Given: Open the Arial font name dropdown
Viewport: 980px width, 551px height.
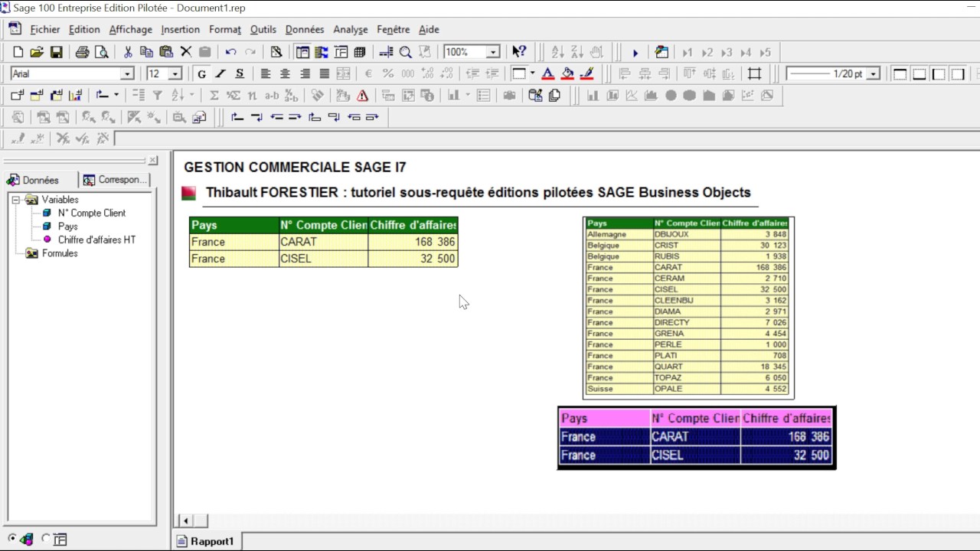Looking at the screenshot, I should (x=127, y=73).
